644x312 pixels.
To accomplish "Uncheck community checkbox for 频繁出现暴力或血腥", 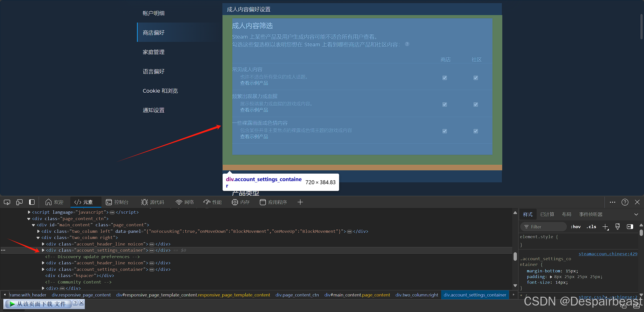I will pos(476,105).
